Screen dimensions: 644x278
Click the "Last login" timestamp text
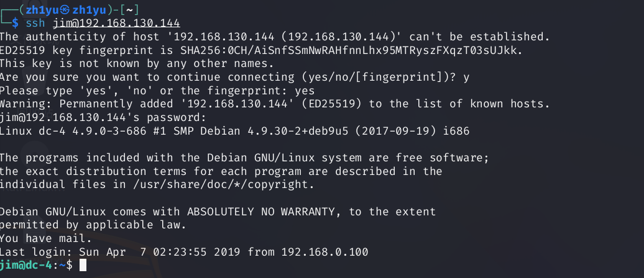point(121,252)
